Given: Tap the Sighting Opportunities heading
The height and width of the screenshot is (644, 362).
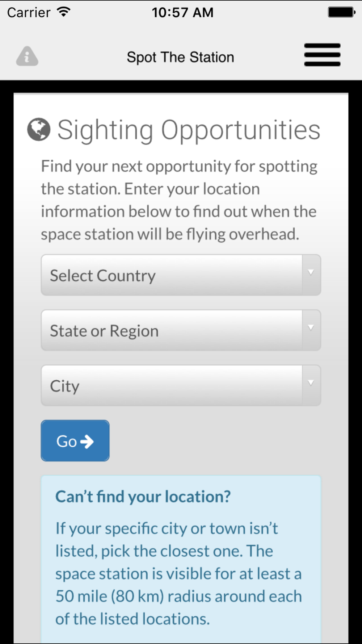Looking at the screenshot, I should click(x=189, y=130).
